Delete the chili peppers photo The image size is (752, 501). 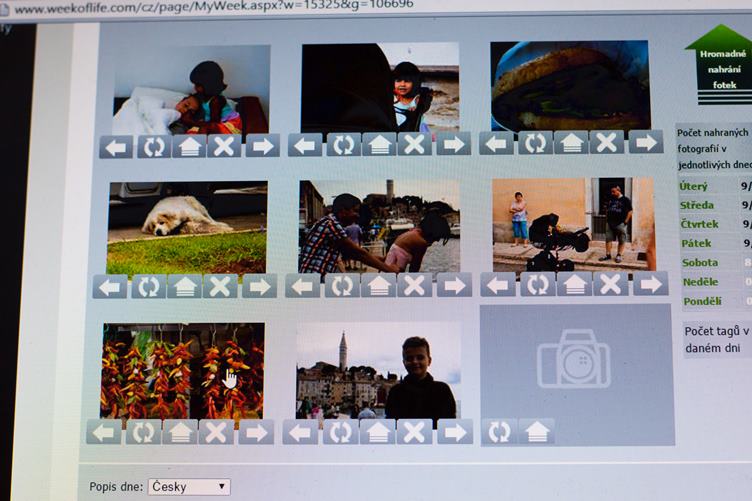(x=216, y=431)
